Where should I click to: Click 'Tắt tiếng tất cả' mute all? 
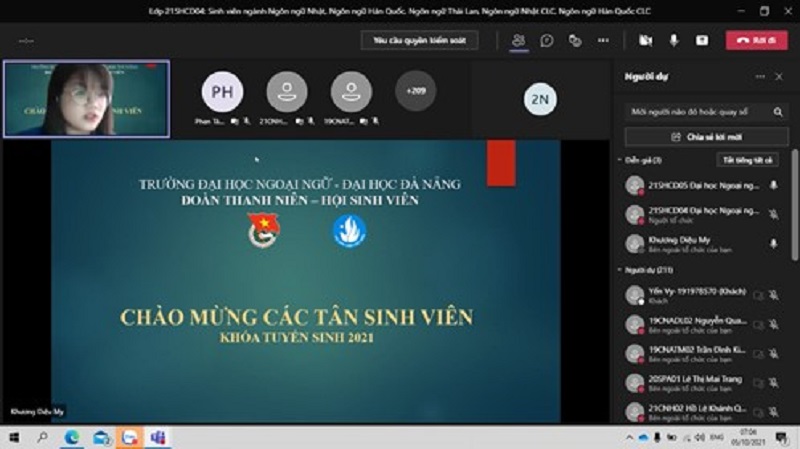(748, 160)
